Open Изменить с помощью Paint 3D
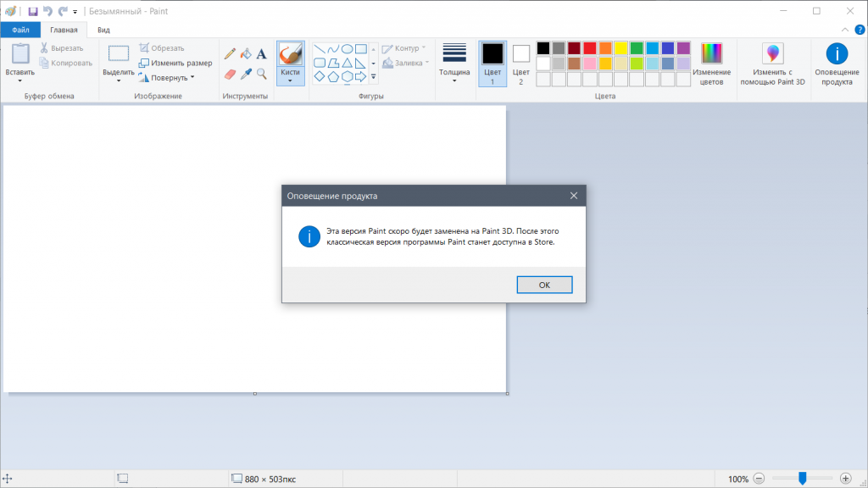Screen dimensions: 868x488 click(773, 64)
